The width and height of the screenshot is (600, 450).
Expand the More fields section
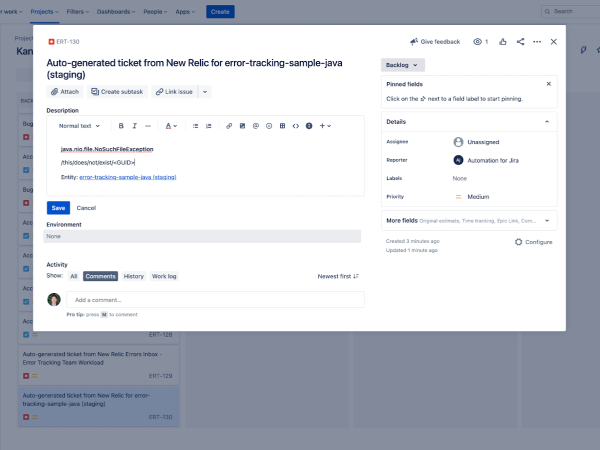pos(469,221)
